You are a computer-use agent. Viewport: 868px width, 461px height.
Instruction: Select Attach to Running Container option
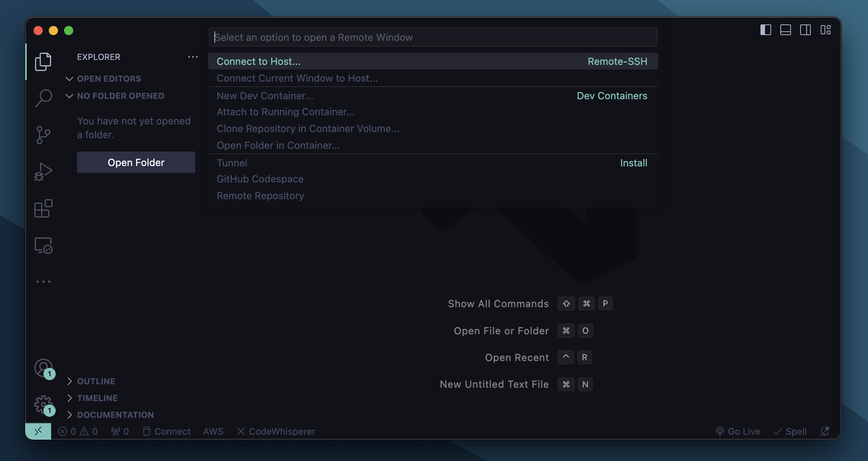tap(285, 112)
